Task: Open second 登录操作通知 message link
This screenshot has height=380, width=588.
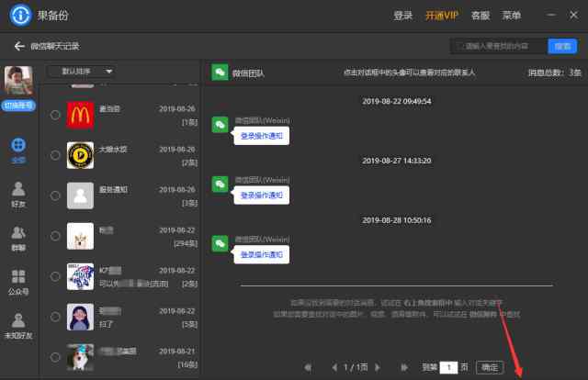Action: coord(261,196)
